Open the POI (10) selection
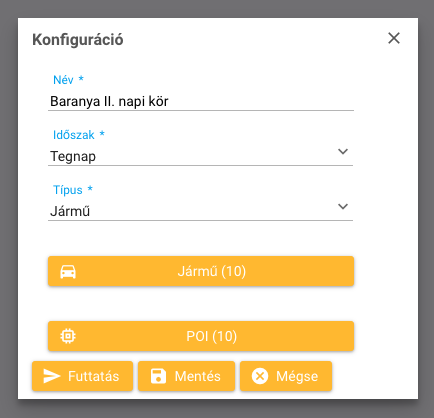The width and height of the screenshot is (434, 418). [201, 336]
